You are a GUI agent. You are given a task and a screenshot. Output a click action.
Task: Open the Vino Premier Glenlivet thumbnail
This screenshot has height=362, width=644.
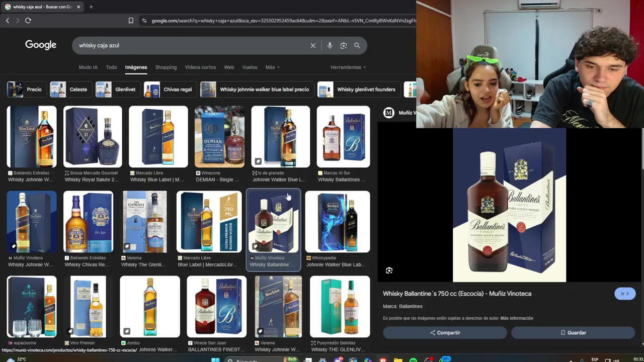pos(88,307)
